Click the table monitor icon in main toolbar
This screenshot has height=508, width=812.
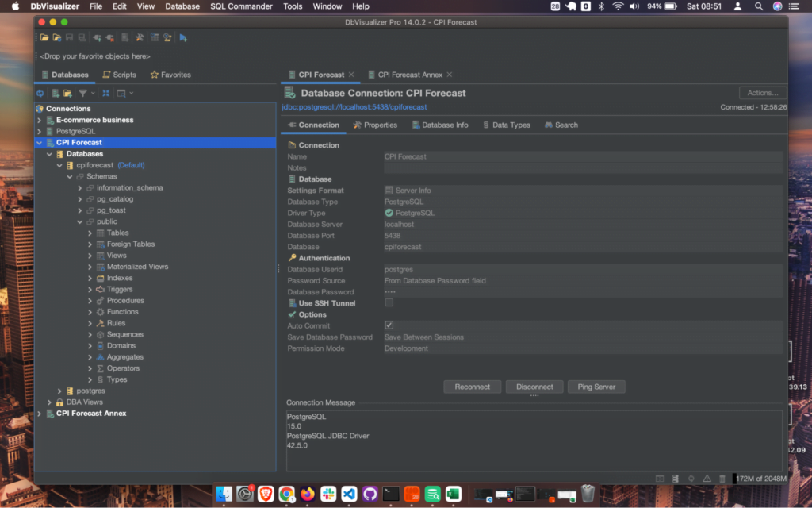(x=155, y=37)
